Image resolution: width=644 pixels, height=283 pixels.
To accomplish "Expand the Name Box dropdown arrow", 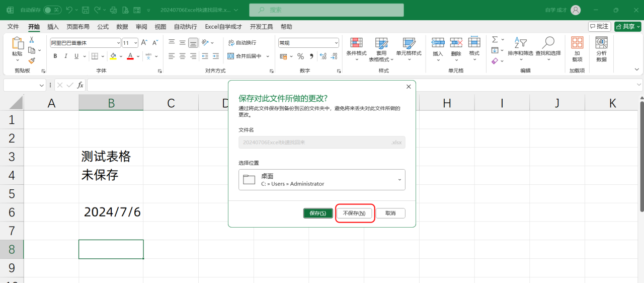I will pos(42,86).
